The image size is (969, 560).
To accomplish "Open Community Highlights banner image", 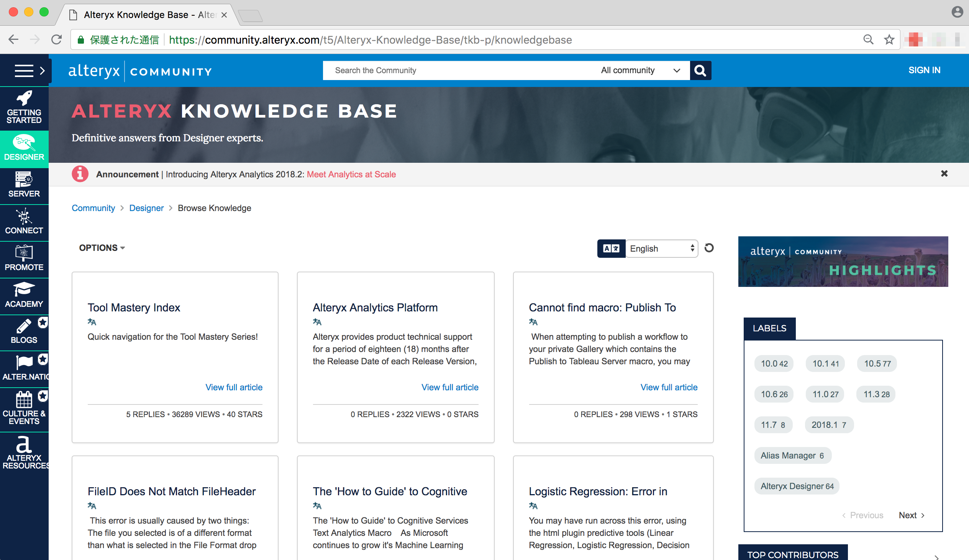I will point(843,261).
